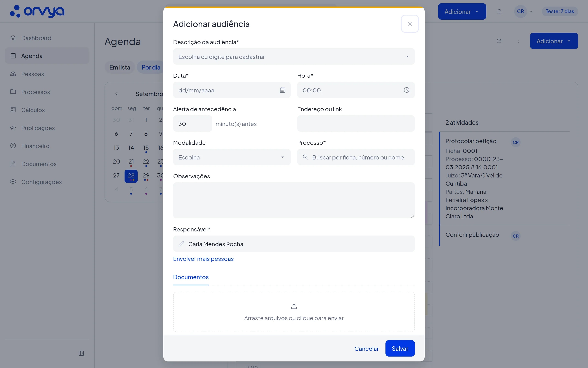
Task: Select day 29 in the calendar
Action: click(x=146, y=175)
